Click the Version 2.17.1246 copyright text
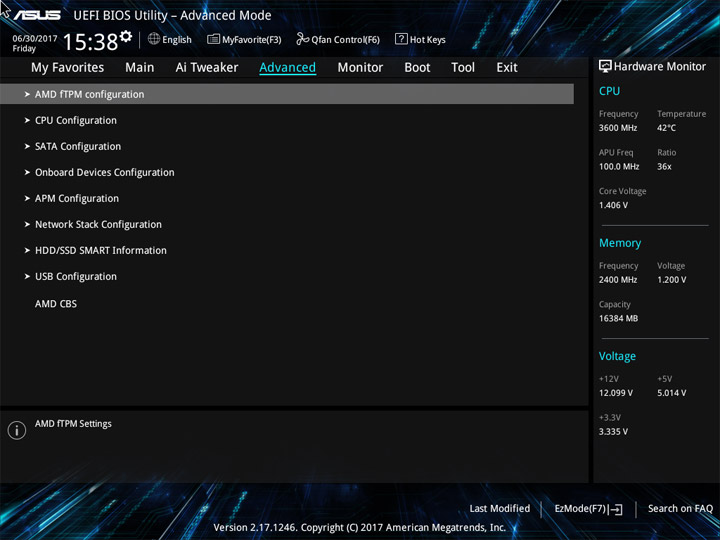 click(360, 527)
